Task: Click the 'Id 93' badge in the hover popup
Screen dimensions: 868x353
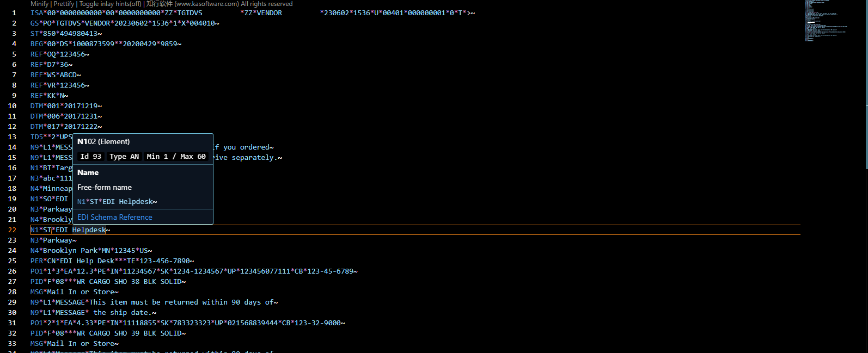Action: pyautogui.click(x=91, y=156)
